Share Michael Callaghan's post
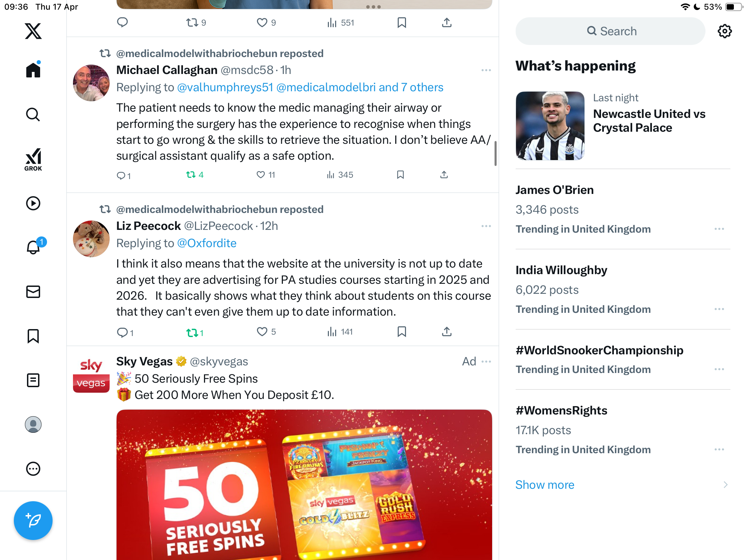The image size is (747, 560). [x=444, y=175]
